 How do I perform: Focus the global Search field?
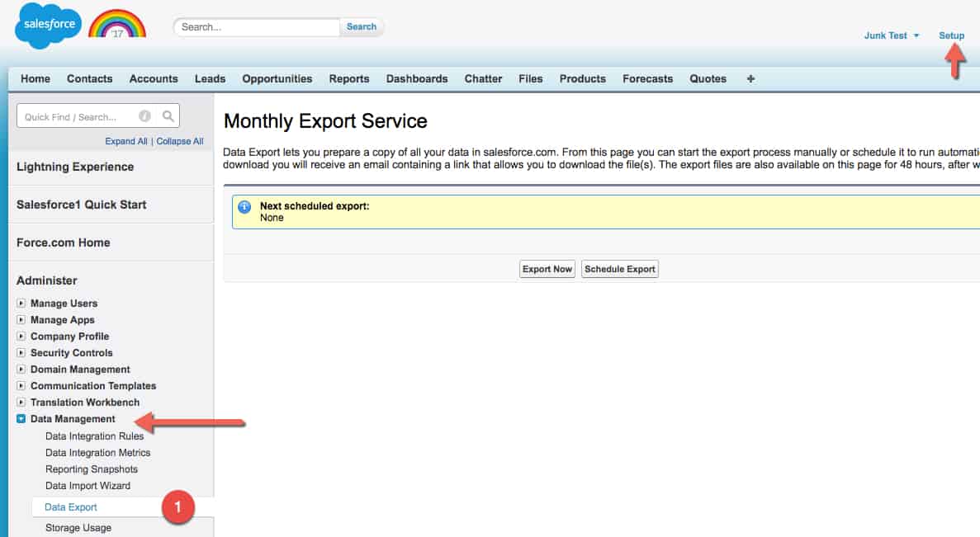pos(258,27)
